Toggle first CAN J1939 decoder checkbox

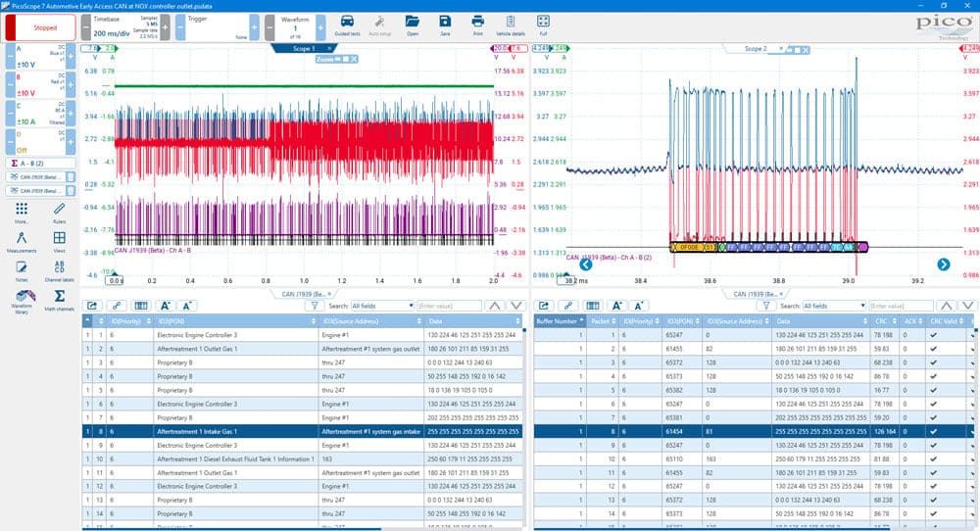click(x=71, y=177)
